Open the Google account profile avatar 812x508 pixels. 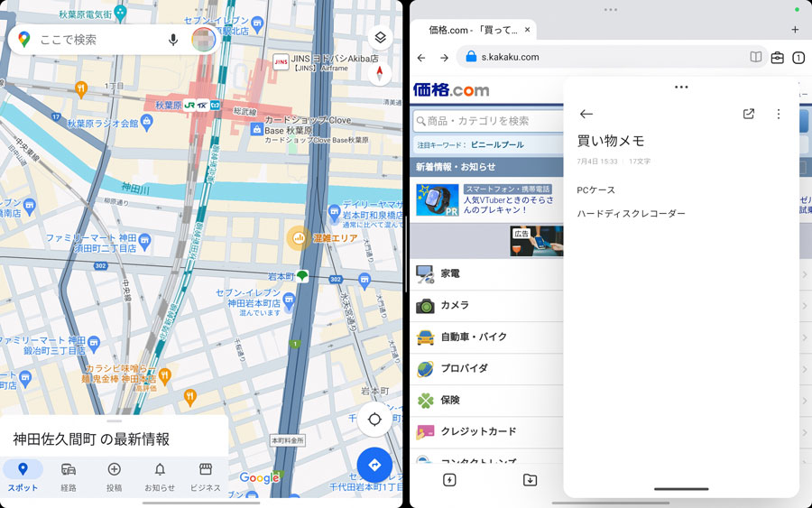(204, 40)
